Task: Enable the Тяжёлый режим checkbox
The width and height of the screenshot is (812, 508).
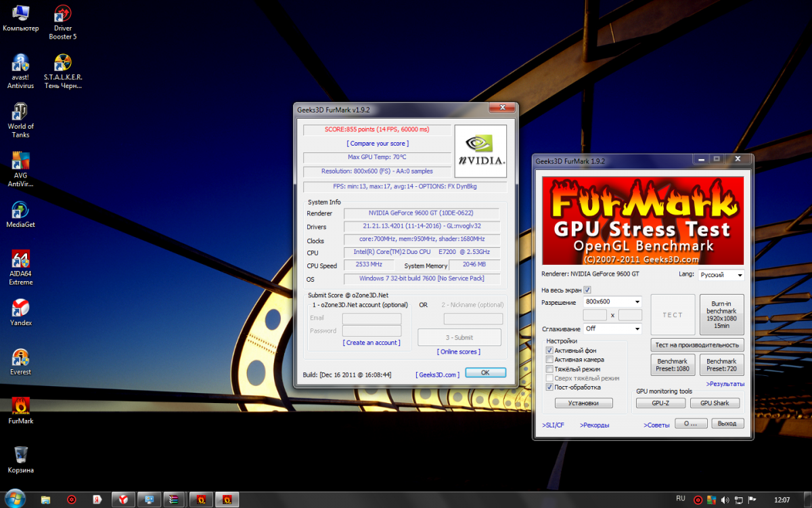Action: [x=549, y=369]
